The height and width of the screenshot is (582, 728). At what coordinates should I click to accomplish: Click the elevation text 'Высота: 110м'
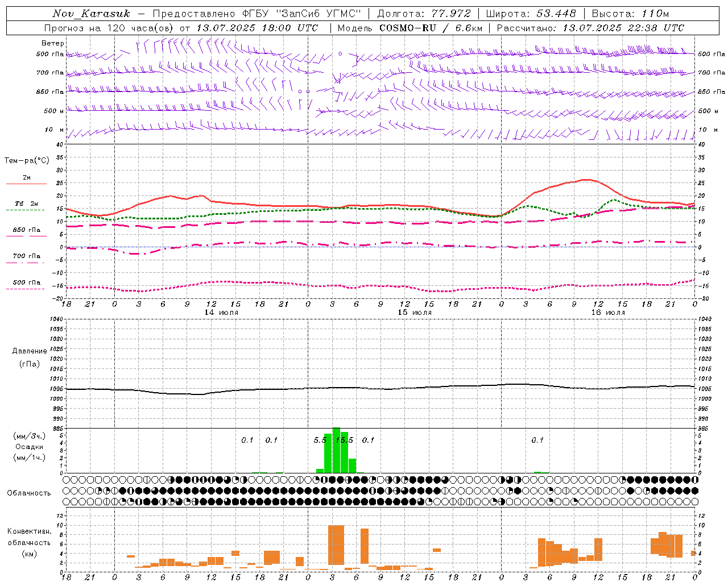click(x=630, y=14)
